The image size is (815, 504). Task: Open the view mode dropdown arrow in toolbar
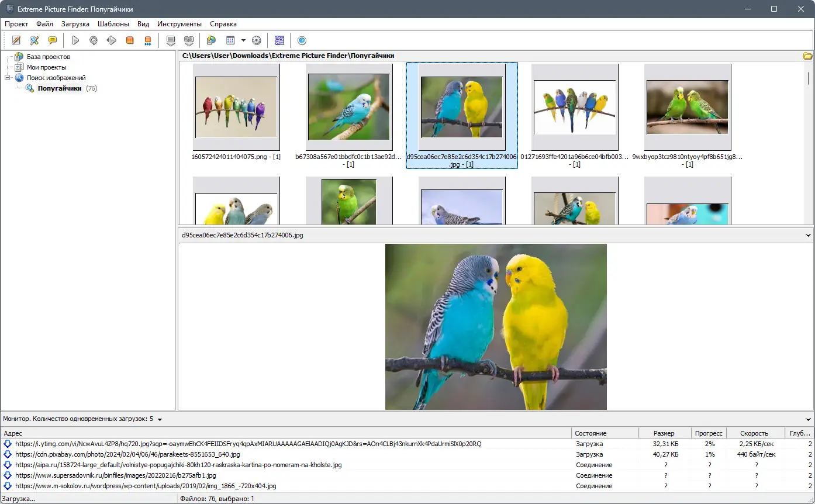click(x=243, y=40)
